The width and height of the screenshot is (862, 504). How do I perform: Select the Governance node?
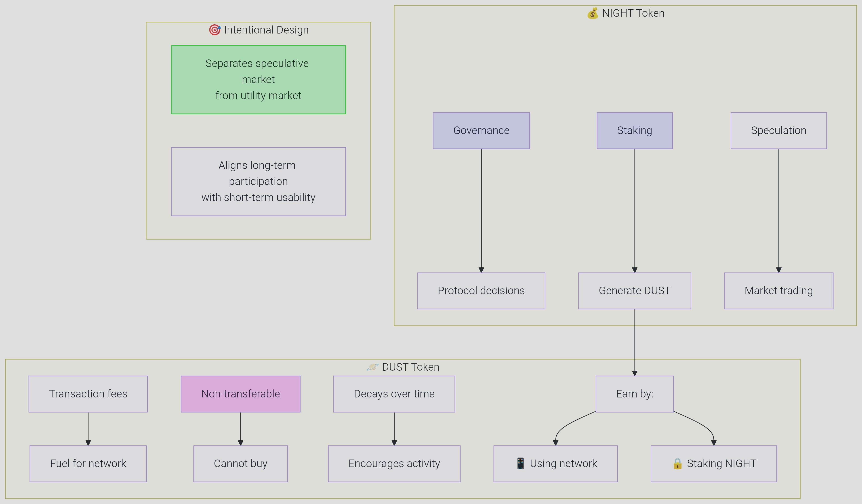[481, 131]
